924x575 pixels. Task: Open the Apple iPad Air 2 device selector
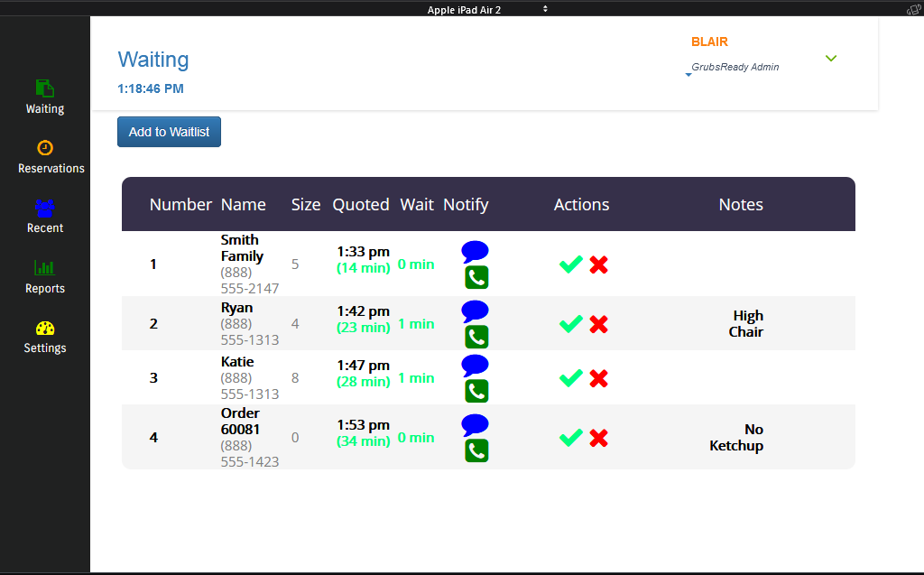tap(487, 9)
